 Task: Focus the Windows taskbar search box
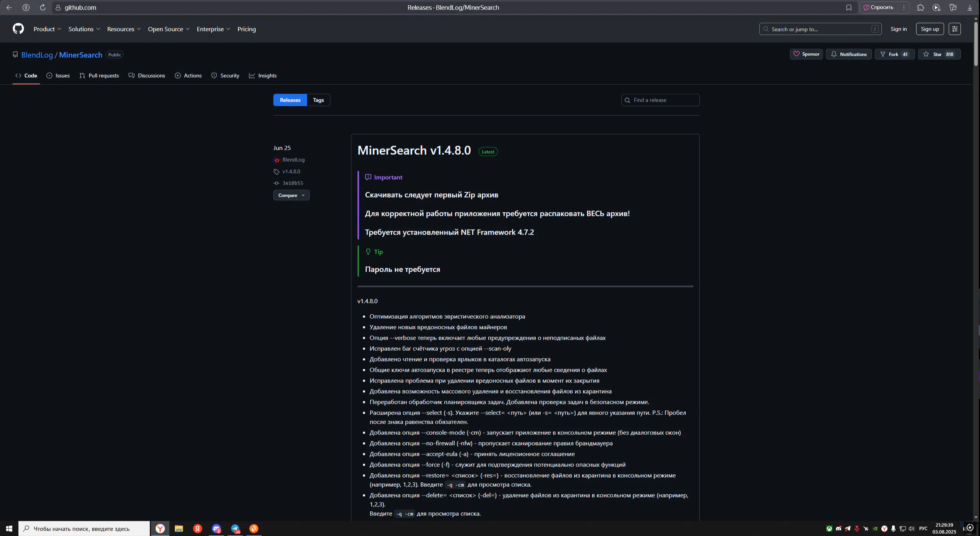(x=84, y=529)
